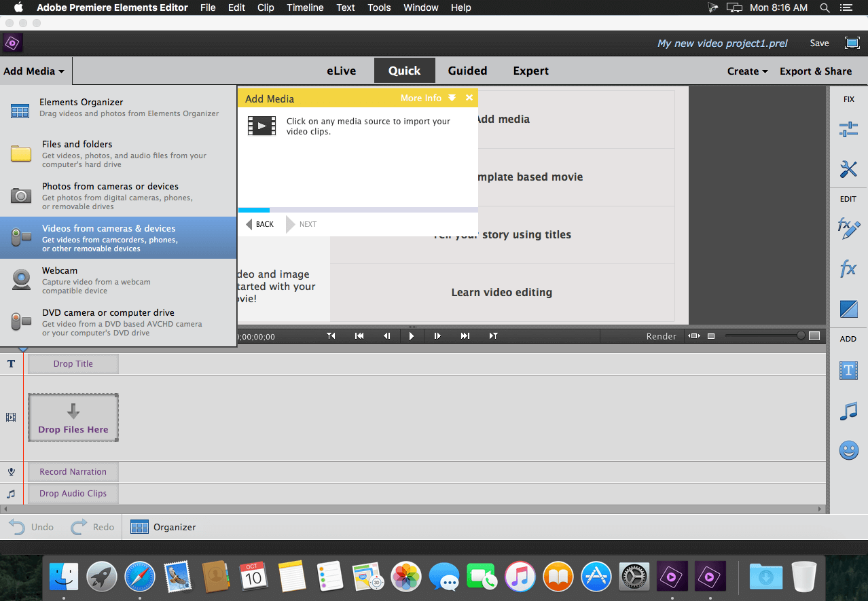This screenshot has width=868, height=601.
Task: Choose Webcam capture source
Action: tap(118, 280)
